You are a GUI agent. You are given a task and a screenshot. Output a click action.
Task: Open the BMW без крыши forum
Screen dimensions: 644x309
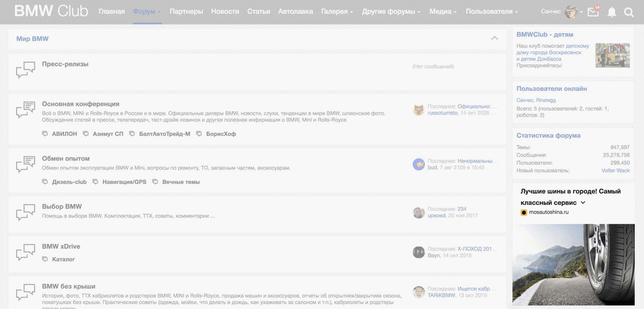point(69,286)
